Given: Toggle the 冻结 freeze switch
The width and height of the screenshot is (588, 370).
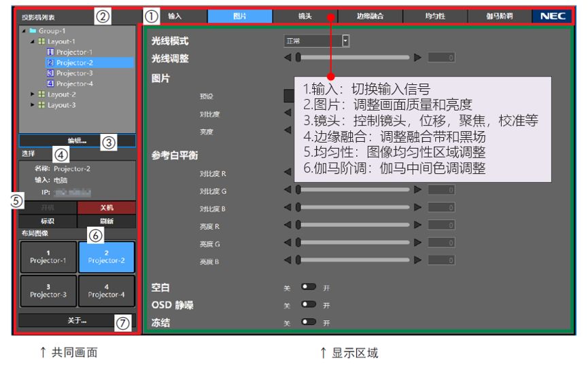Looking at the screenshot, I should pyautogui.click(x=309, y=322).
